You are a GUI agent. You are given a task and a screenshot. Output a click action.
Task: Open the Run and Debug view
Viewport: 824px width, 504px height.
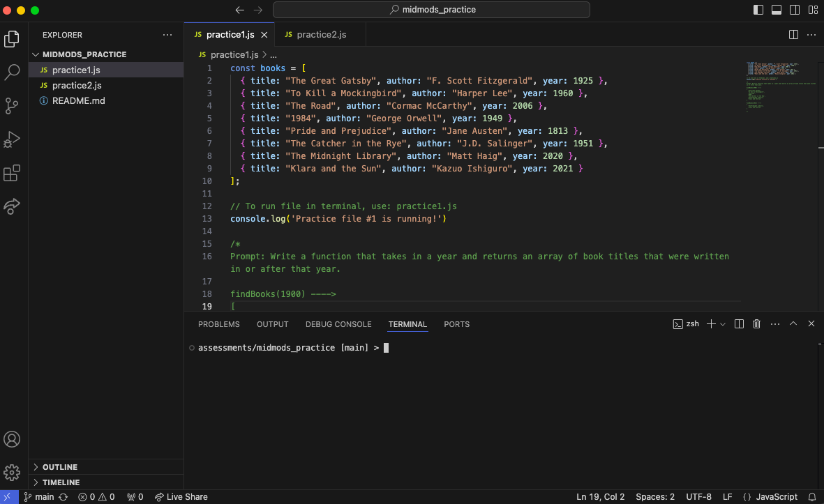click(x=12, y=139)
